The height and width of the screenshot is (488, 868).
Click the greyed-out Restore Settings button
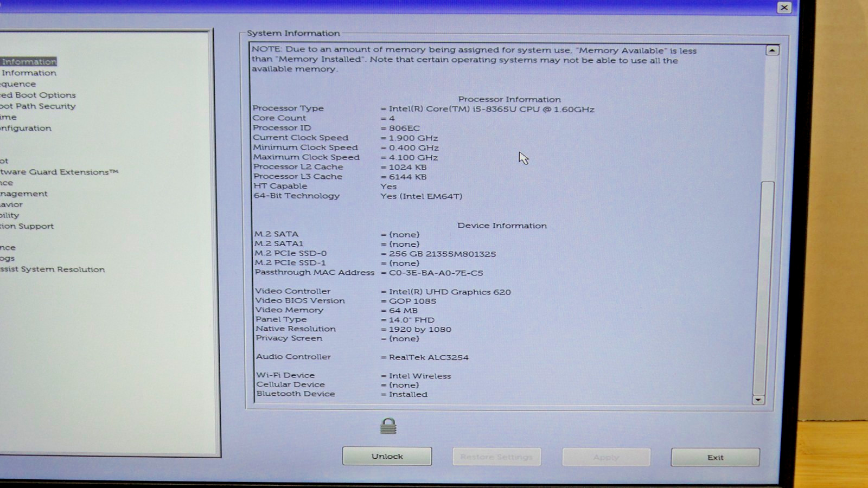496,457
